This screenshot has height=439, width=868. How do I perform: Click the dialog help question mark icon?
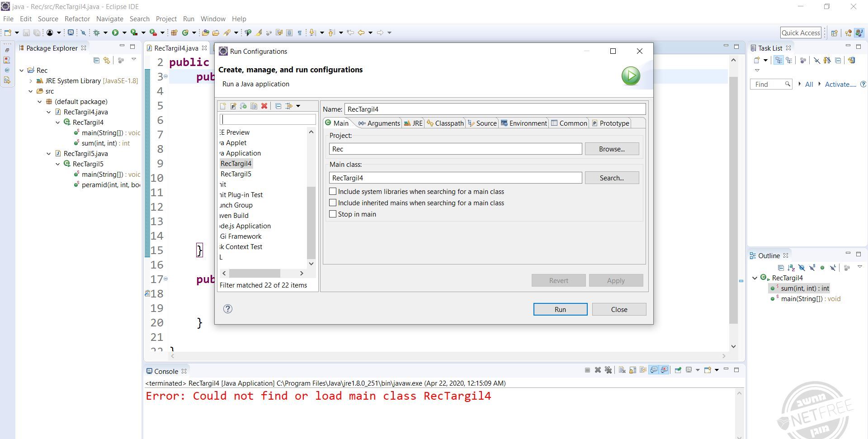[x=228, y=309]
